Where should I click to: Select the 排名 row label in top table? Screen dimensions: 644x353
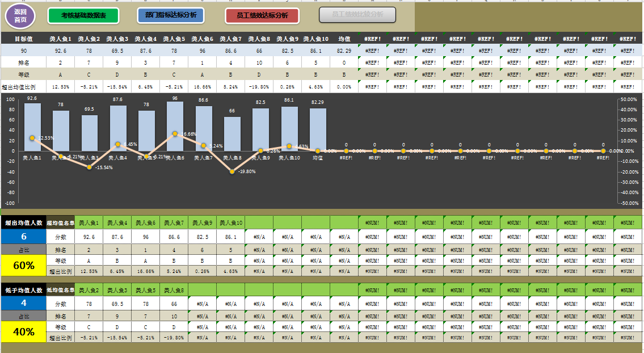[x=24, y=62]
